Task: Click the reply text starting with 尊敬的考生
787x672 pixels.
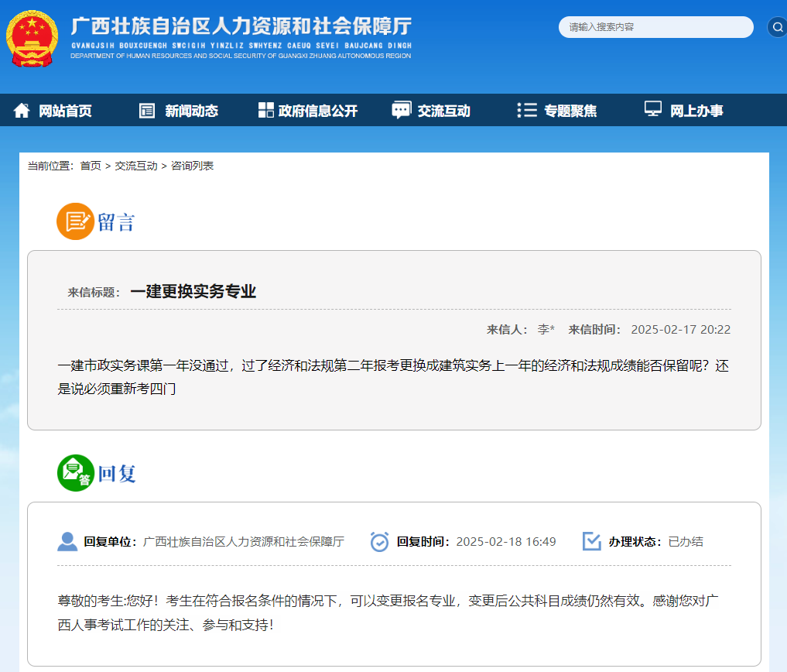Action: click(388, 612)
